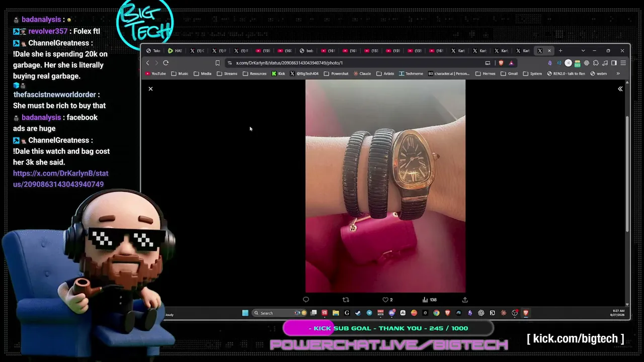
Task: Open the Music bookmarks folder
Action: click(180, 73)
